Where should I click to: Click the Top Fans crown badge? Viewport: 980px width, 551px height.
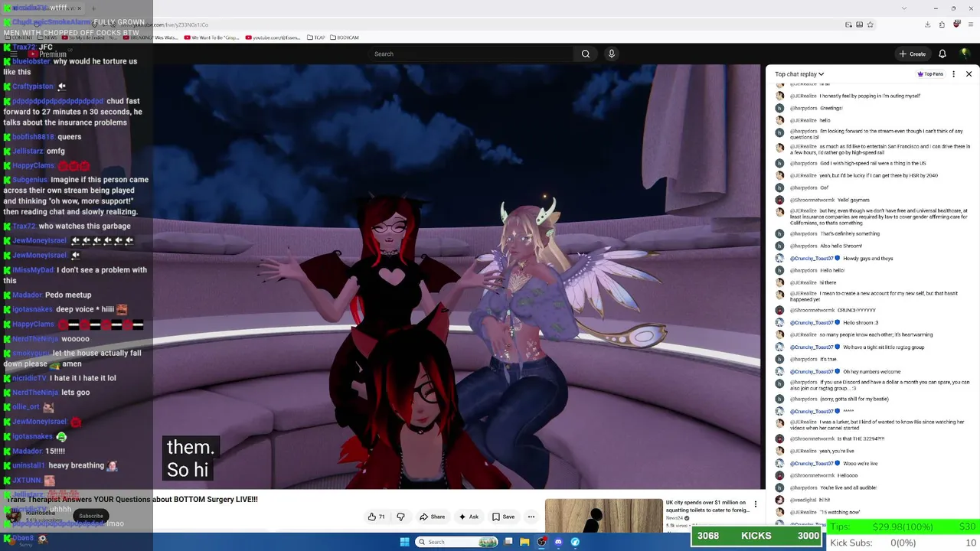point(930,74)
